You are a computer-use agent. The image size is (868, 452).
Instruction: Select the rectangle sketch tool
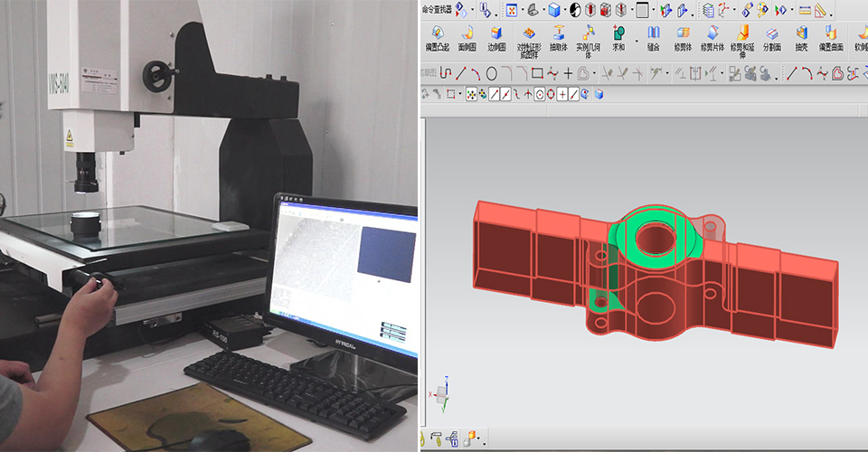click(x=537, y=73)
